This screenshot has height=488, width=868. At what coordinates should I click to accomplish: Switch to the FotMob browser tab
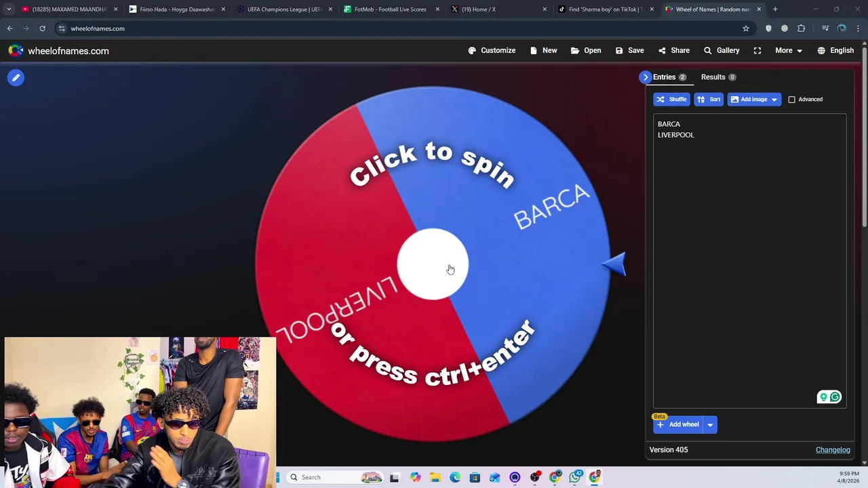tap(390, 9)
